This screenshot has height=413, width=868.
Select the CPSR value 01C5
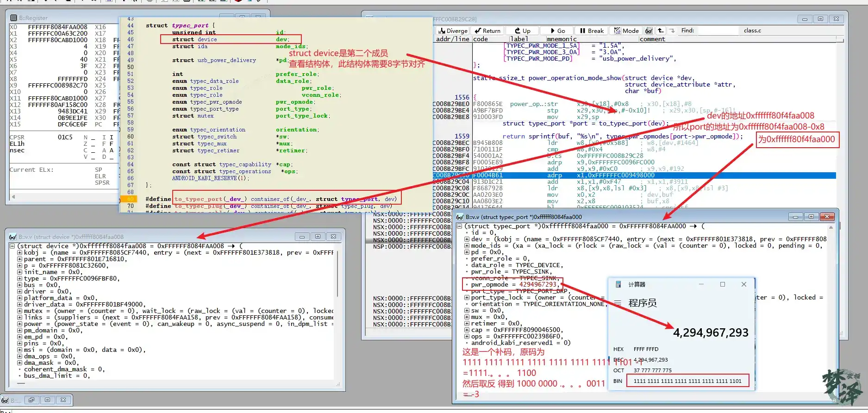(65, 137)
